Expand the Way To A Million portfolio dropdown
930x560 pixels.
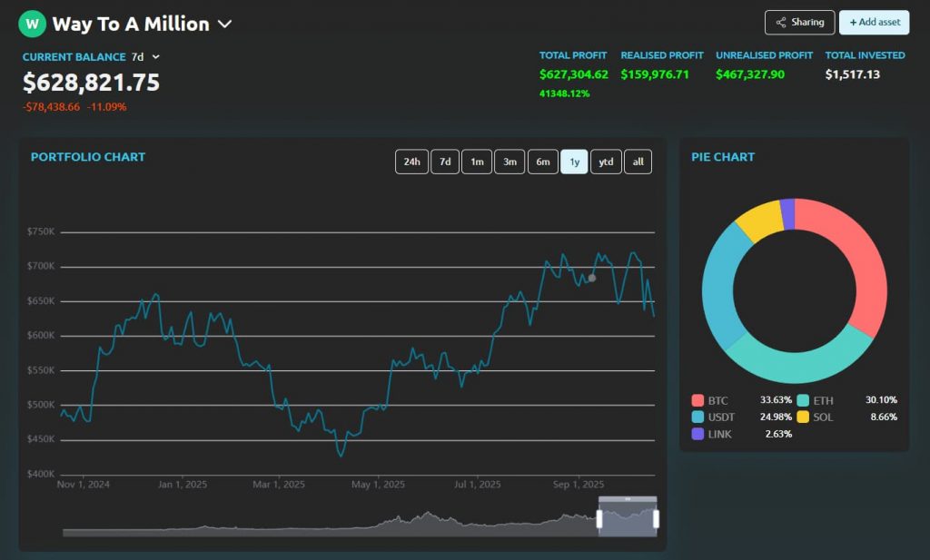coord(224,25)
